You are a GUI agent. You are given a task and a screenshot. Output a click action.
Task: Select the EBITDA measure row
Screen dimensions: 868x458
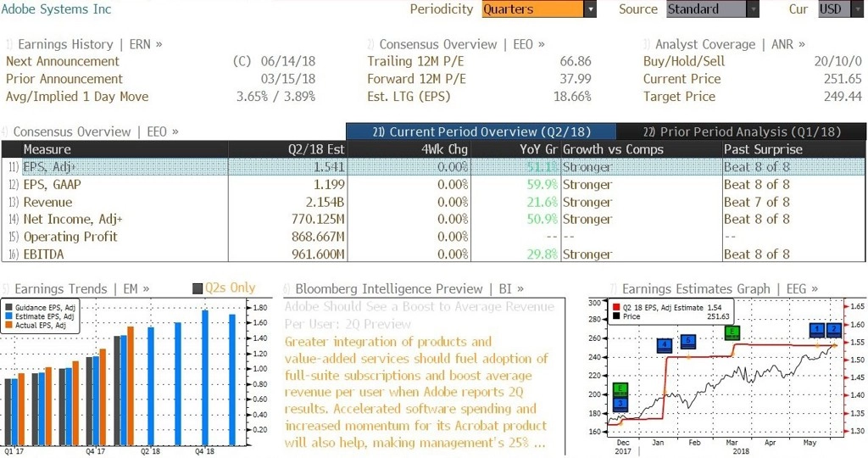(x=433, y=254)
